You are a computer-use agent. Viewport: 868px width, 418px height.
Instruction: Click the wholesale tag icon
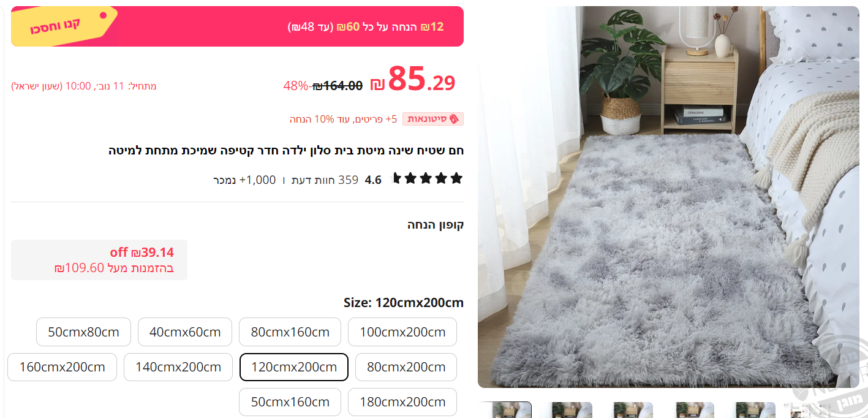click(x=454, y=119)
